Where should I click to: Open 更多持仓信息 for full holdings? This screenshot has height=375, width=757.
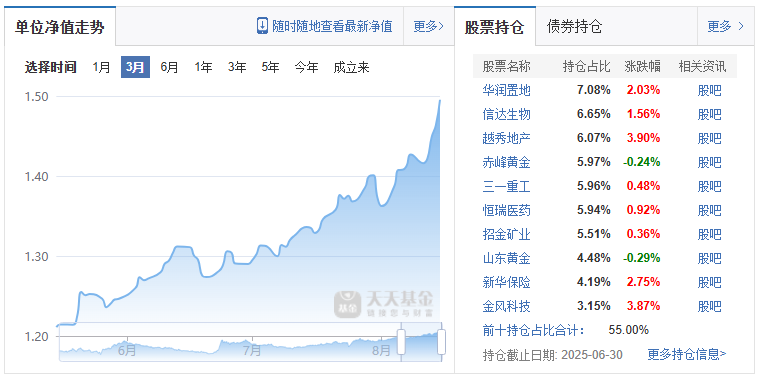tap(687, 354)
